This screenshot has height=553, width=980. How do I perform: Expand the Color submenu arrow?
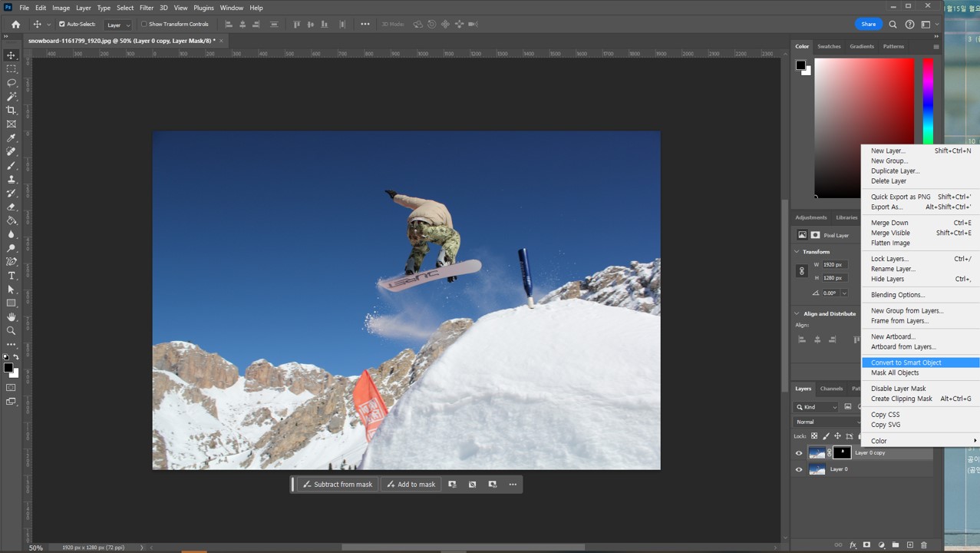pos(975,441)
